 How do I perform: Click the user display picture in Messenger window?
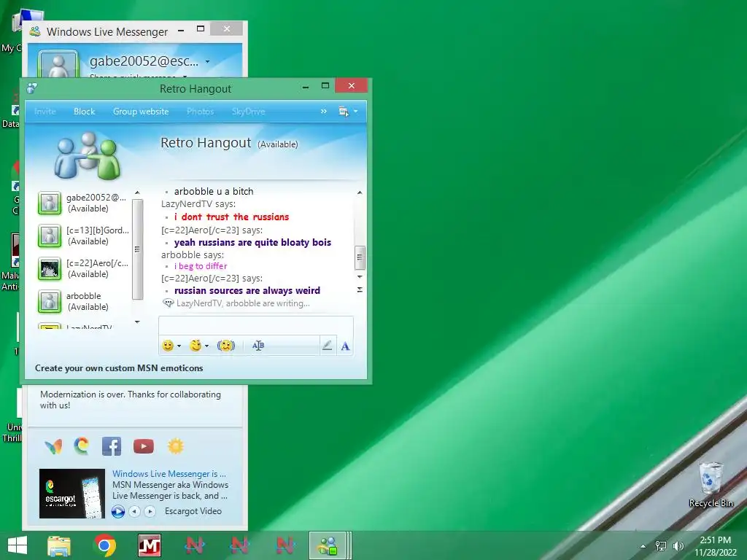click(58, 64)
